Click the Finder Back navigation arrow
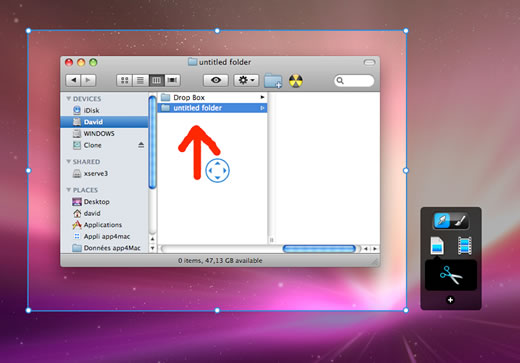Viewport: 520px width, 363px height. point(73,80)
